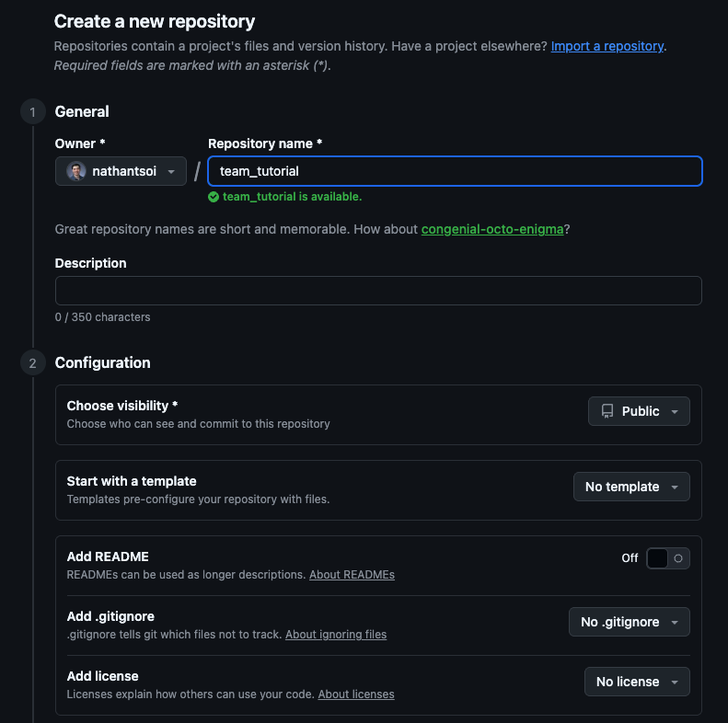Click the step 1 General number badge

(x=32, y=112)
